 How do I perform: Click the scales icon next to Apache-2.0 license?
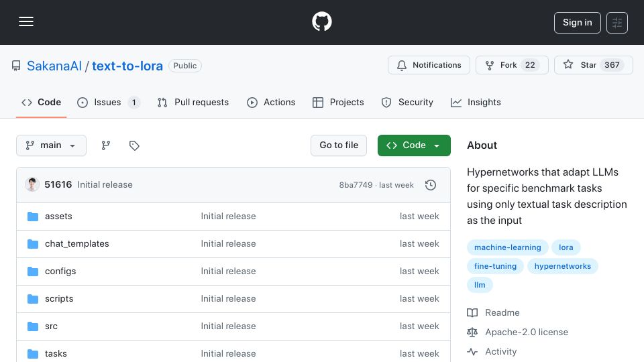pyautogui.click(x=472, y=332)
